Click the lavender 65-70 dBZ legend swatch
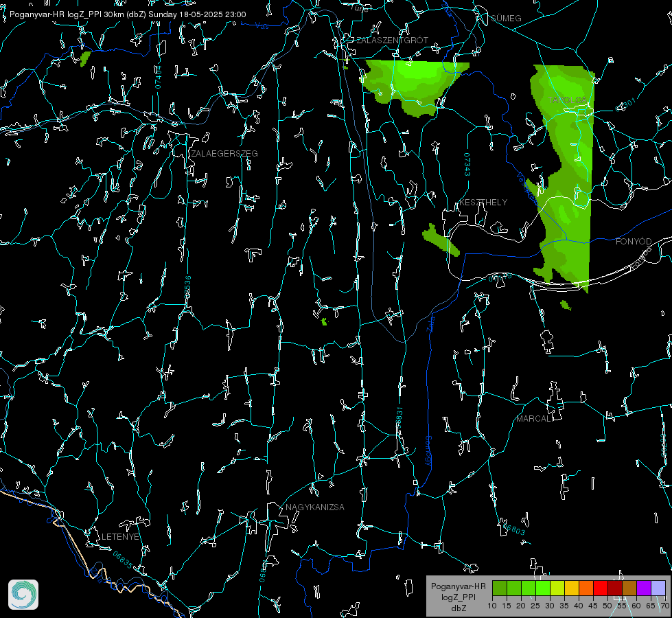The width and height of the screenshot is (672, 618). (658, 588)
